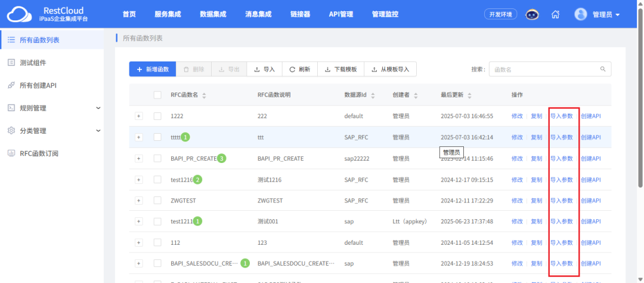Click the robot assistant icon in header
The image size is (644, 283).
tap(532, 14)
